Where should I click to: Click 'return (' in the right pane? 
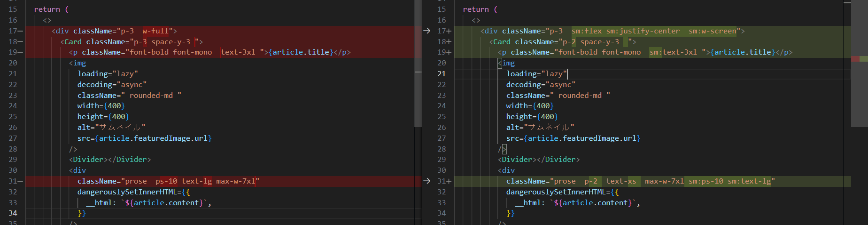480,9
